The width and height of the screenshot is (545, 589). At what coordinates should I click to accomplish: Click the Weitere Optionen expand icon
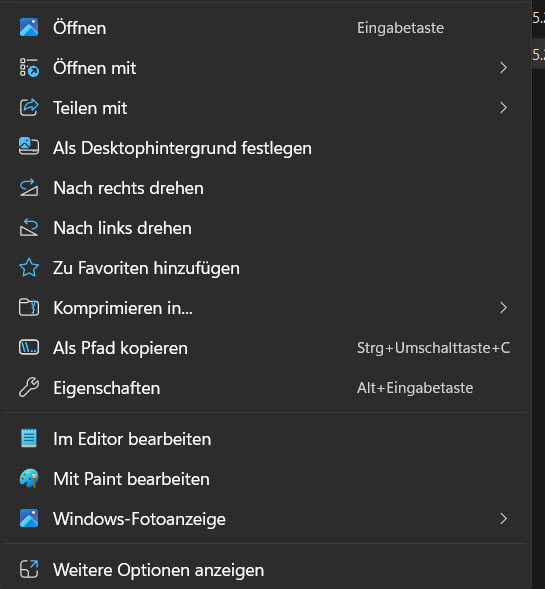click(x=29, y=569)
